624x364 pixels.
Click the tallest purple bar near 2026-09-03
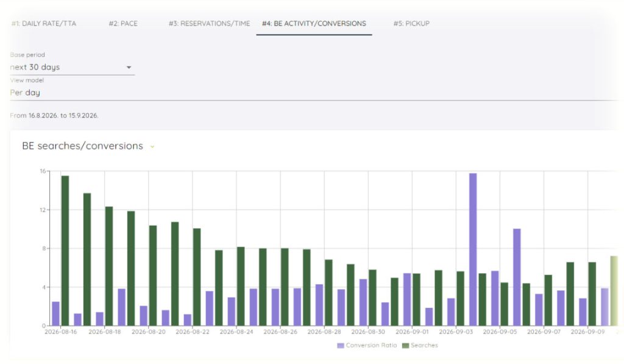point(473,250)
